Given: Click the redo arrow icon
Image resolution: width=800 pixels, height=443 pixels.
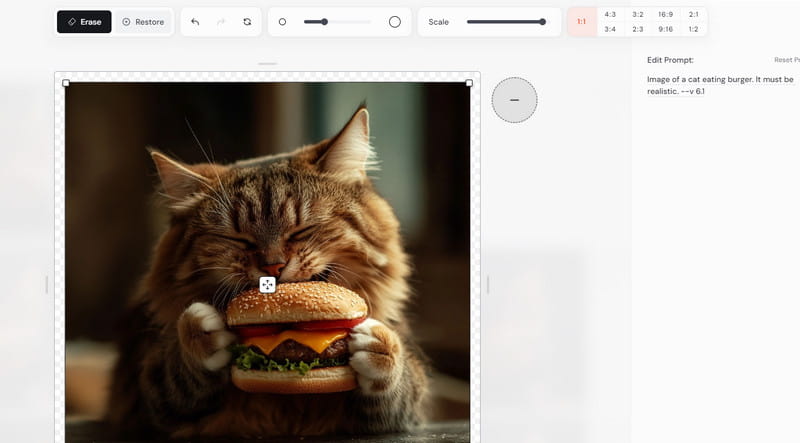Looking at the screenshot, I should 221,22.
